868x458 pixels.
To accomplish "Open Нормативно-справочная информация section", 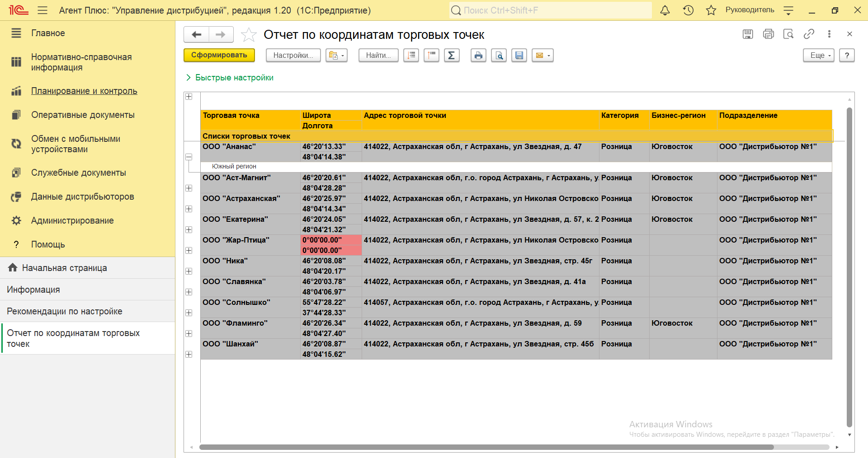I will click(x=87, y=62).
